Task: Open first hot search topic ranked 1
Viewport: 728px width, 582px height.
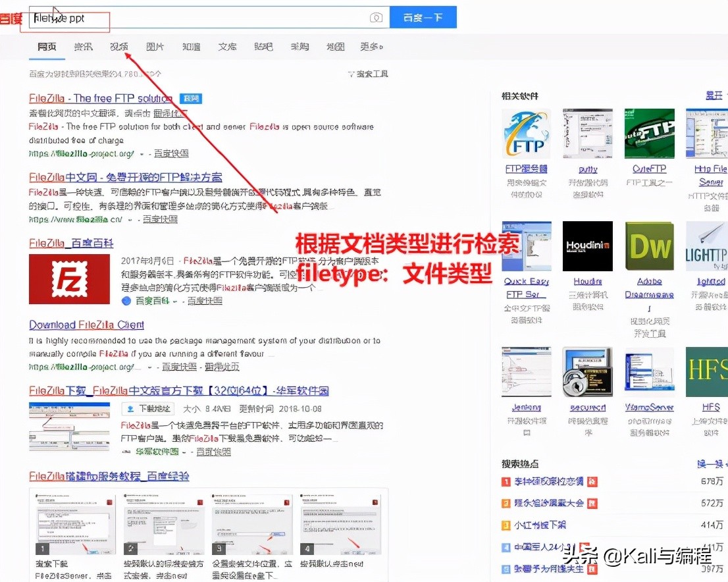Action: [549, 482]
